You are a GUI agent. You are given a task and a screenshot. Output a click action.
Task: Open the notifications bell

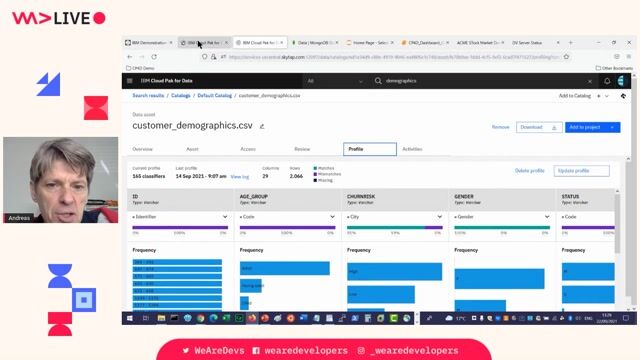(x=607, y=81)
